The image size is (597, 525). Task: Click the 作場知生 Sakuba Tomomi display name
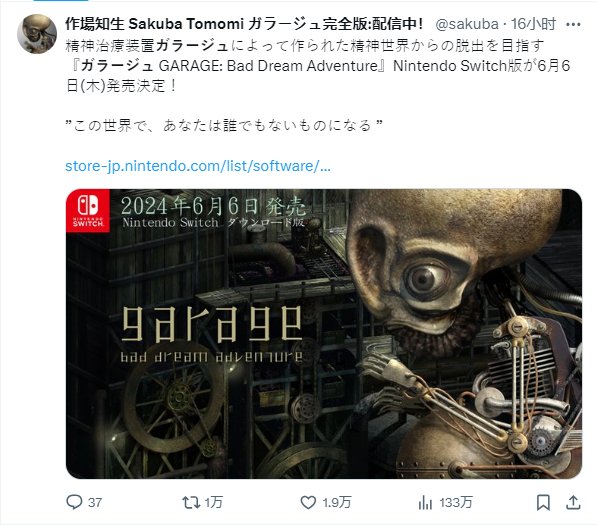pyautogui.click(x=244, y=24)
